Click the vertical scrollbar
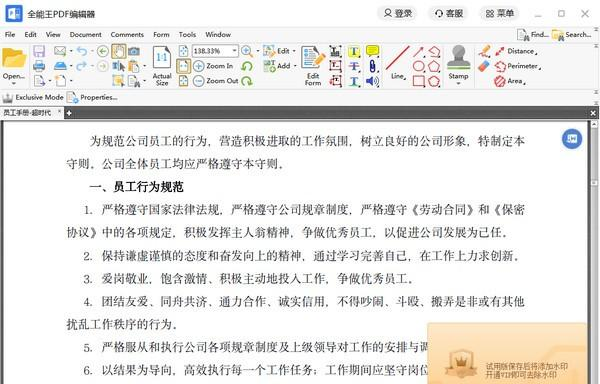Image resolution: width=600 pixels, height=384 pixels. 594,252
